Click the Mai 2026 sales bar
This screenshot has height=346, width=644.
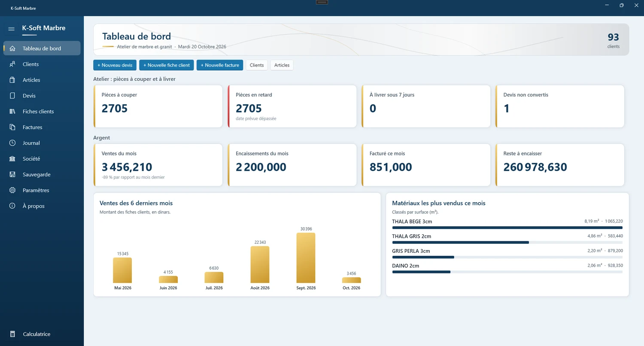click(122, 270)
